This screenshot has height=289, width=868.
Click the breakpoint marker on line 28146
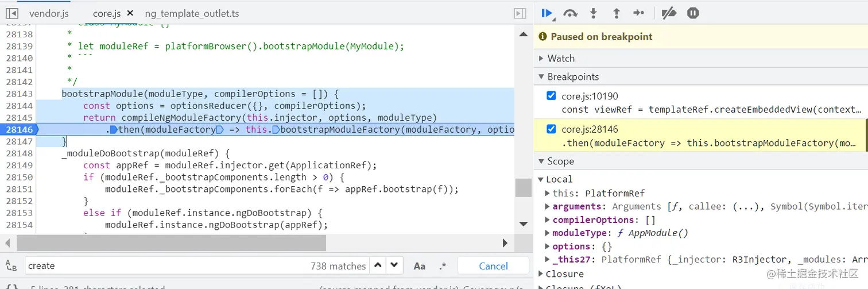pos(19,129)
